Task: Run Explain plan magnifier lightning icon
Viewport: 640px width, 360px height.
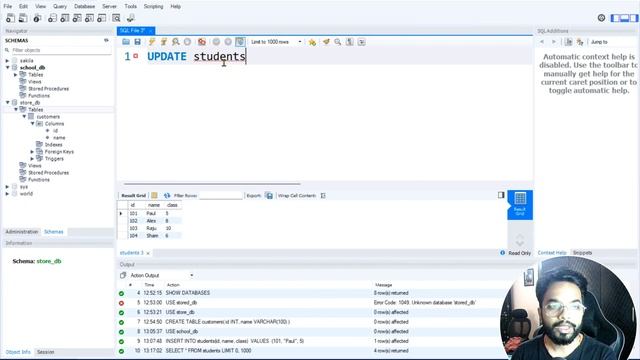Action: coord(176,42)
